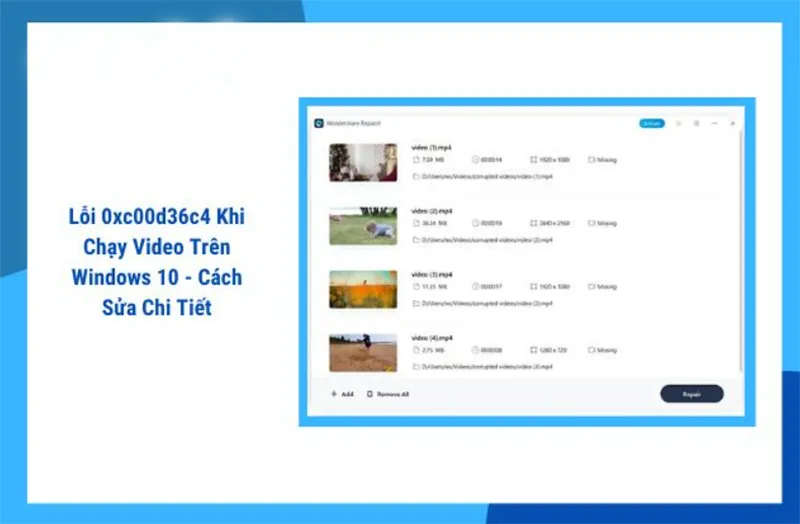Click the duration clock icon for video (1).mp4

(475, 160)
